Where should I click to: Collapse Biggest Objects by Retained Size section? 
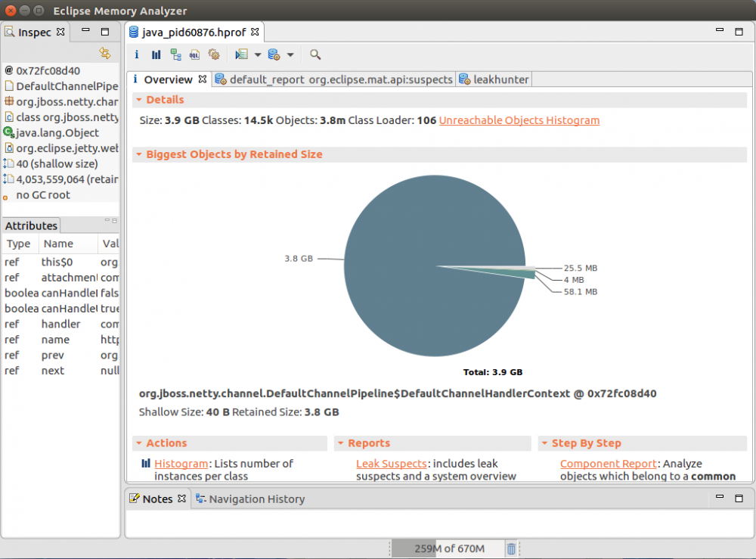(139, 154)
